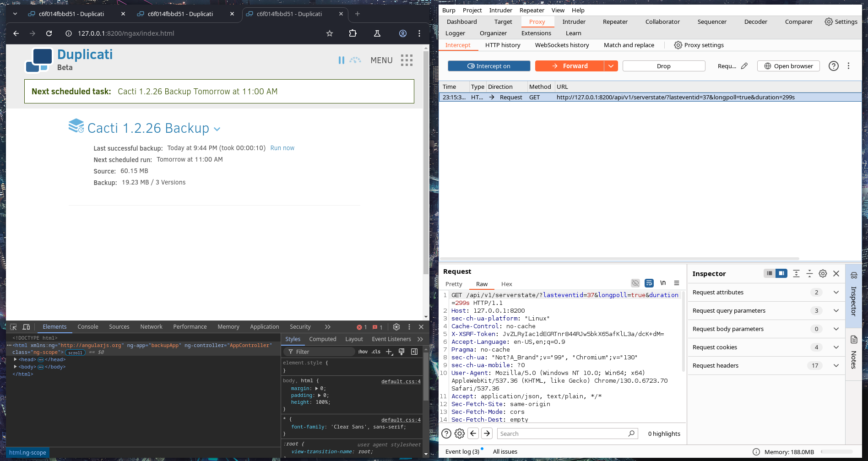Select the Hex request view tab
The image size is (868, 461).
tap(506, 284)
